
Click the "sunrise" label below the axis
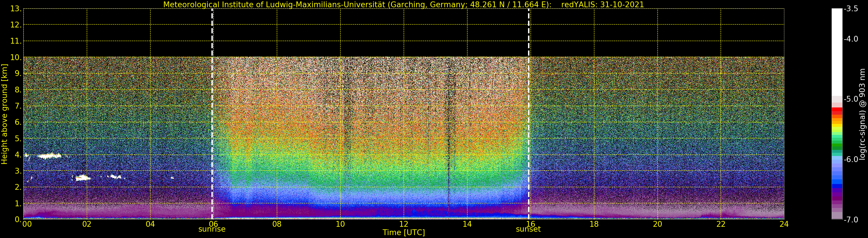coord(212,229)
